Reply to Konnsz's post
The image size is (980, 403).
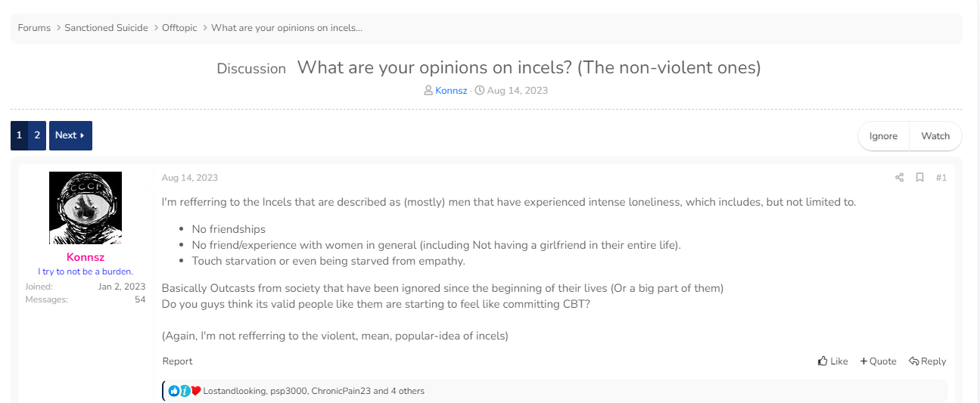click(x=927, y=361)
